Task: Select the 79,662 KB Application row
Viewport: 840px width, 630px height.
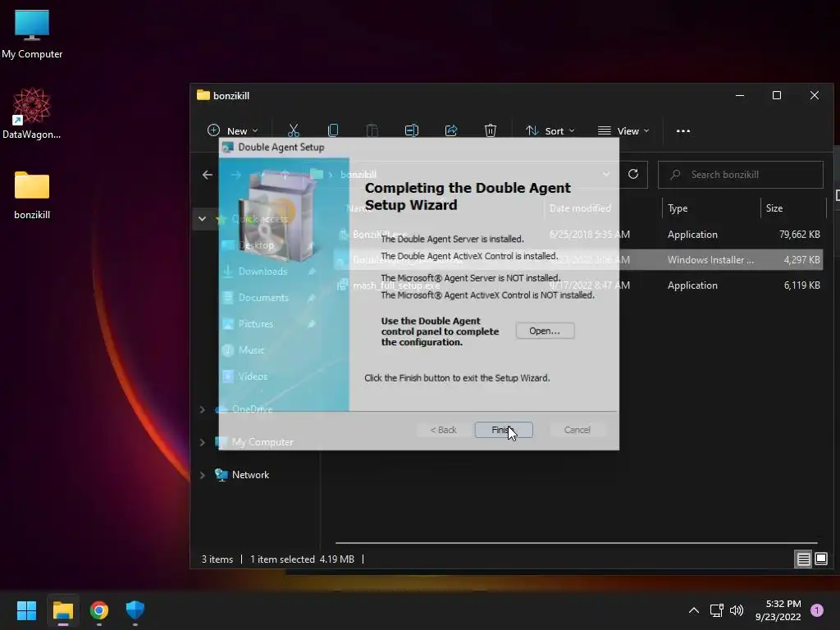Action: (578, 234)
